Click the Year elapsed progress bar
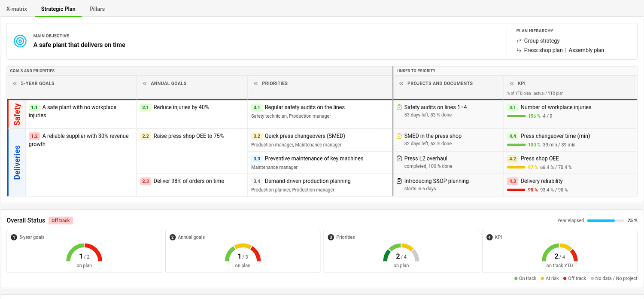Viewport: 644px width, 299px height. point(605,220)
